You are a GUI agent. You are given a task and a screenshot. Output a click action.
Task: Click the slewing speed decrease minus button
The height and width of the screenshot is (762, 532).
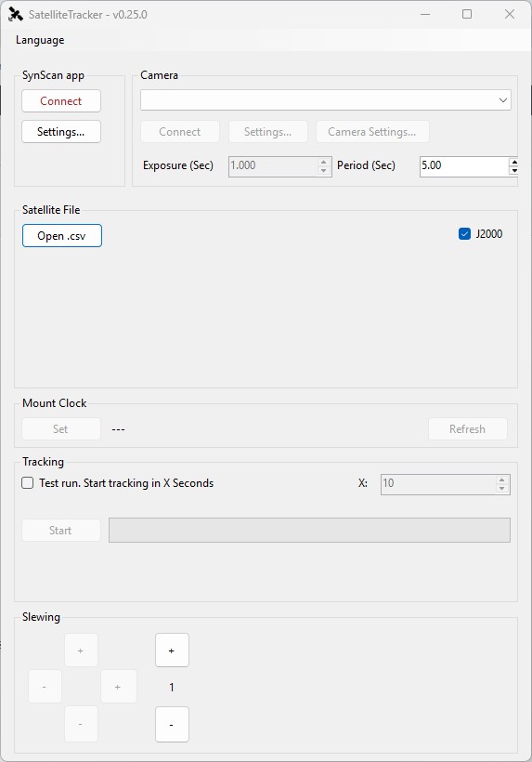172,724
